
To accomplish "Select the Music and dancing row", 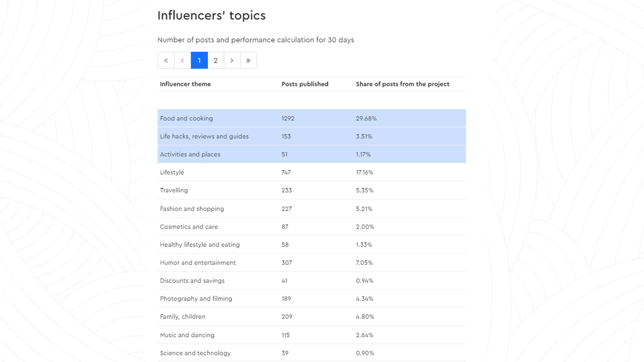I will 187,335.
